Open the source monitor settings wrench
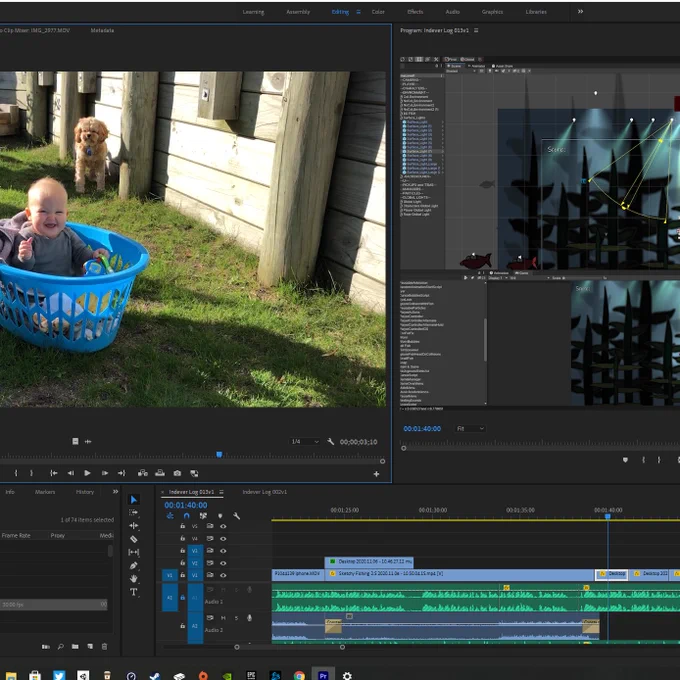Screen dimensions: 680x680 click(330, 441)
